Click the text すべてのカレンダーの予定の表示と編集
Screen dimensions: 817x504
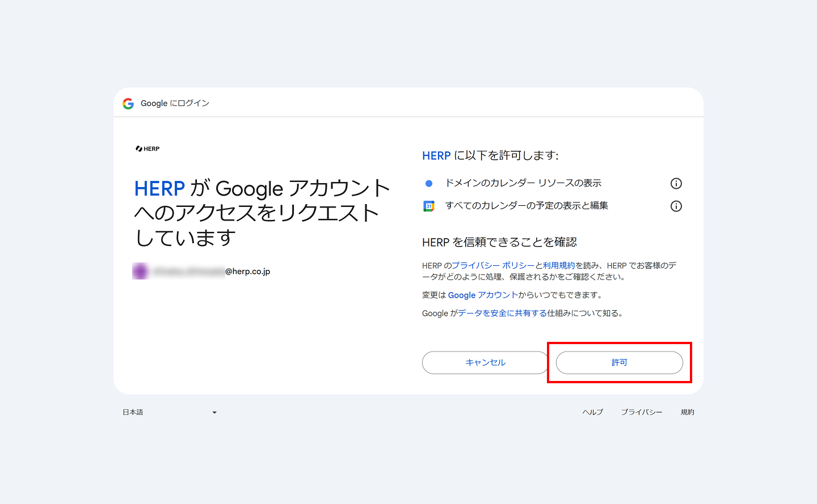coord(527,206)
